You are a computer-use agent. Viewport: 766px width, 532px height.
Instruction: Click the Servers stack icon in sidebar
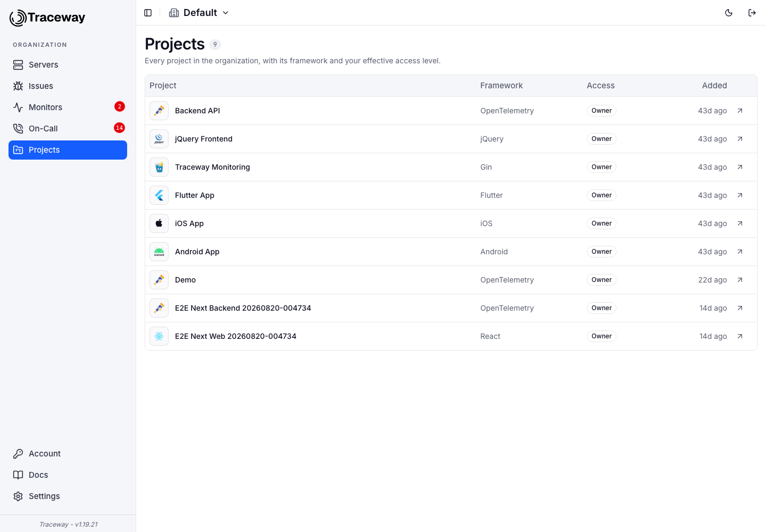18,65
